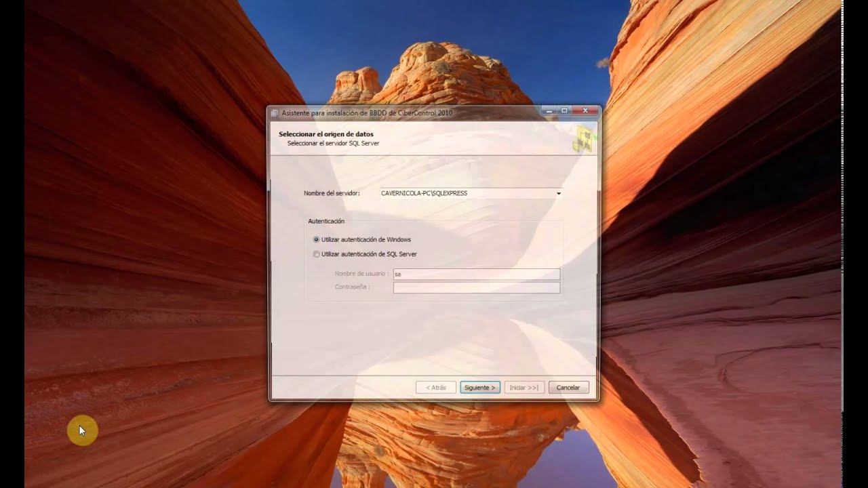Close the CiberControl installer window

pos(585,110)
